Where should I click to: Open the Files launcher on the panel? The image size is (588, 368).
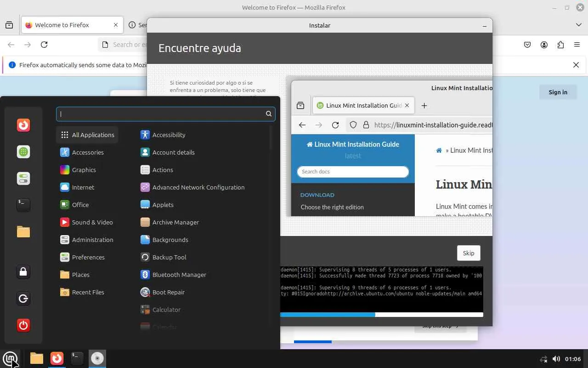[36, 358]
